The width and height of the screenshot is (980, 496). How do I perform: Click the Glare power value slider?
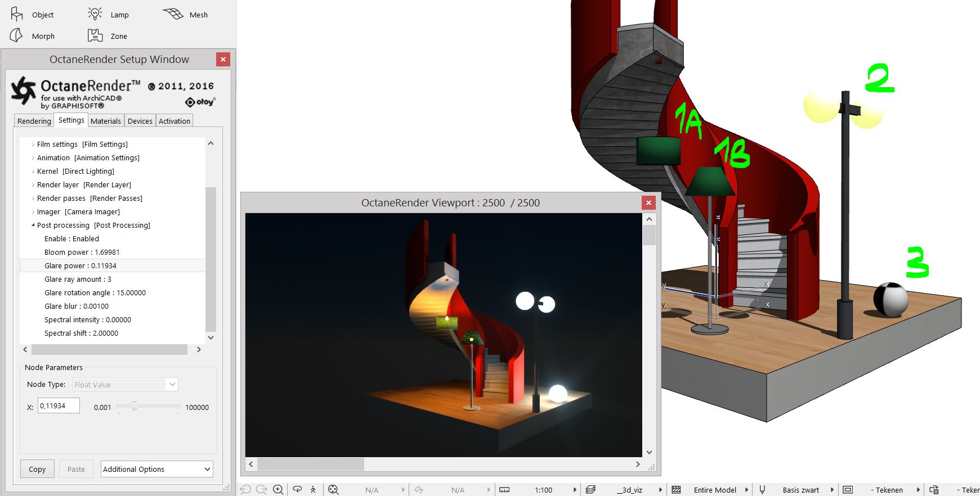[x=134, y=407]
